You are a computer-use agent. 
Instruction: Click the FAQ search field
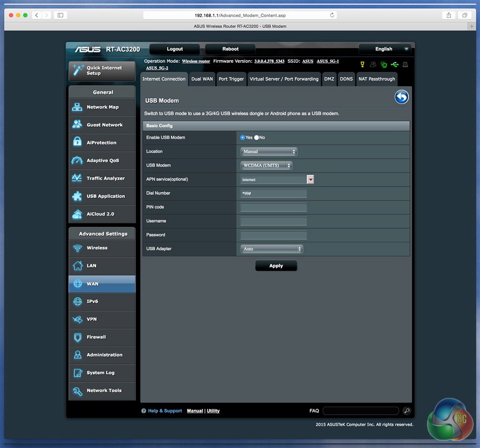[361, 411]
